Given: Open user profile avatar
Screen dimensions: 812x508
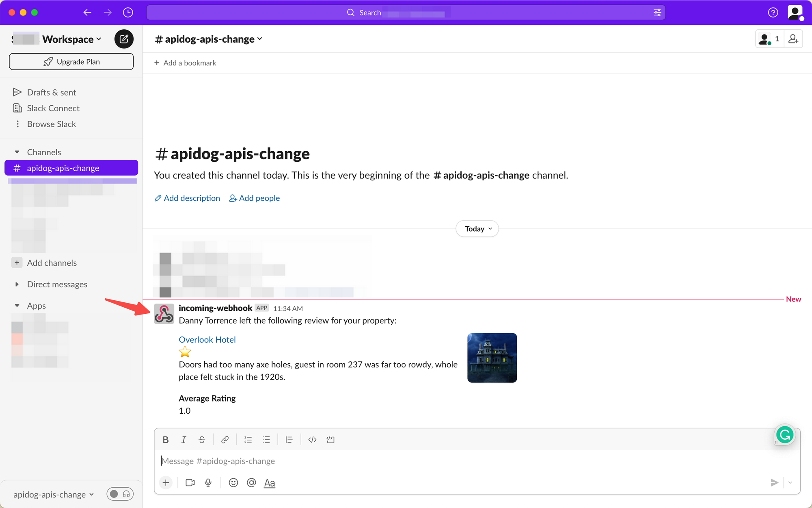Looking at the screenshot, I should click(795, 13).
